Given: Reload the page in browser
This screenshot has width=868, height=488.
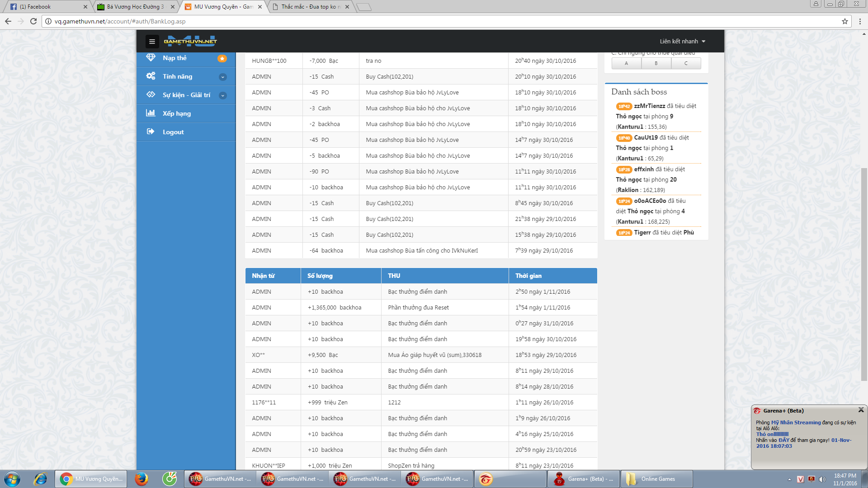Looking at the screenshot, I should click(x=33, y=21).
